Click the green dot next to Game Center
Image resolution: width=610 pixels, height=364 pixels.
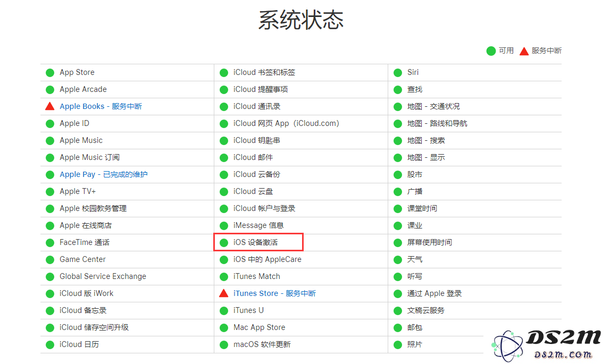50,260
